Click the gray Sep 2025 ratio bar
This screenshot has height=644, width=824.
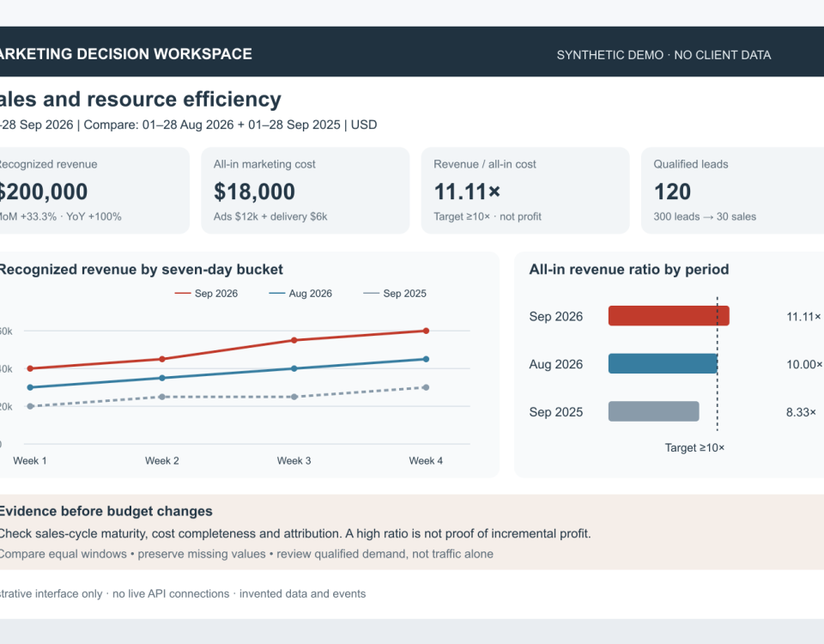(x=654, y=411)
